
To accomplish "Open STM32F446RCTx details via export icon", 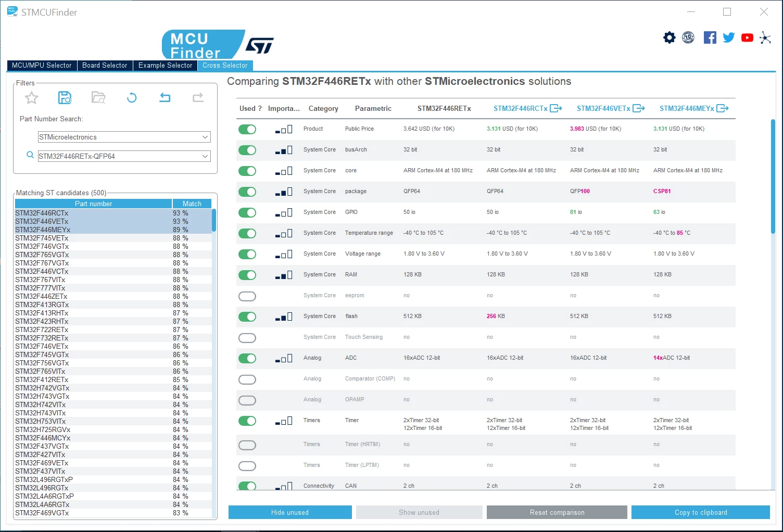I will coord(556,108).
